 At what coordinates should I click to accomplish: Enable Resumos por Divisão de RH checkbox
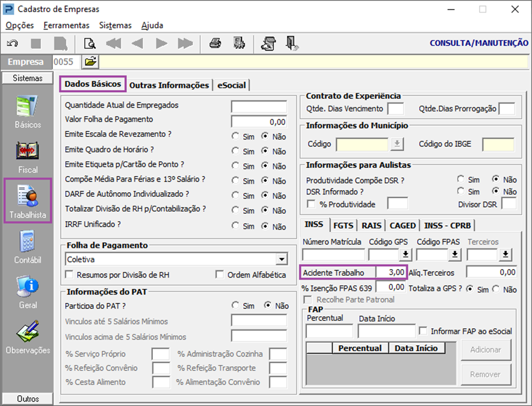[x=70, y=275]
